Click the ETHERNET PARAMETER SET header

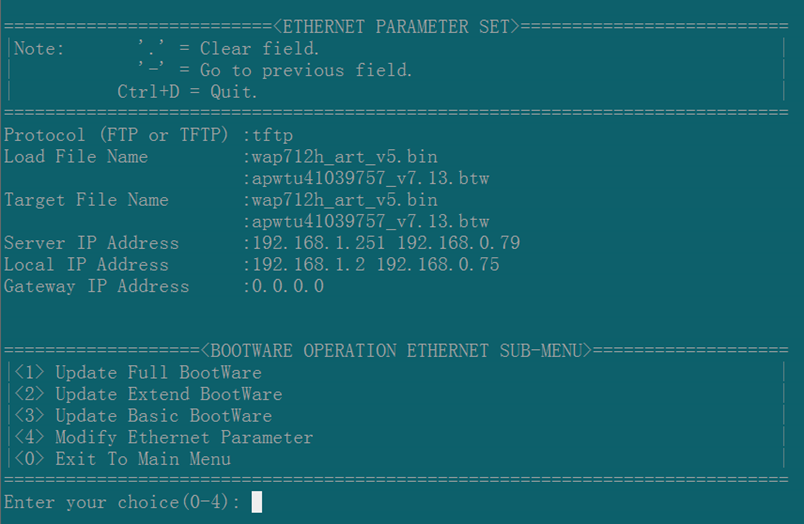pos(396,27)
